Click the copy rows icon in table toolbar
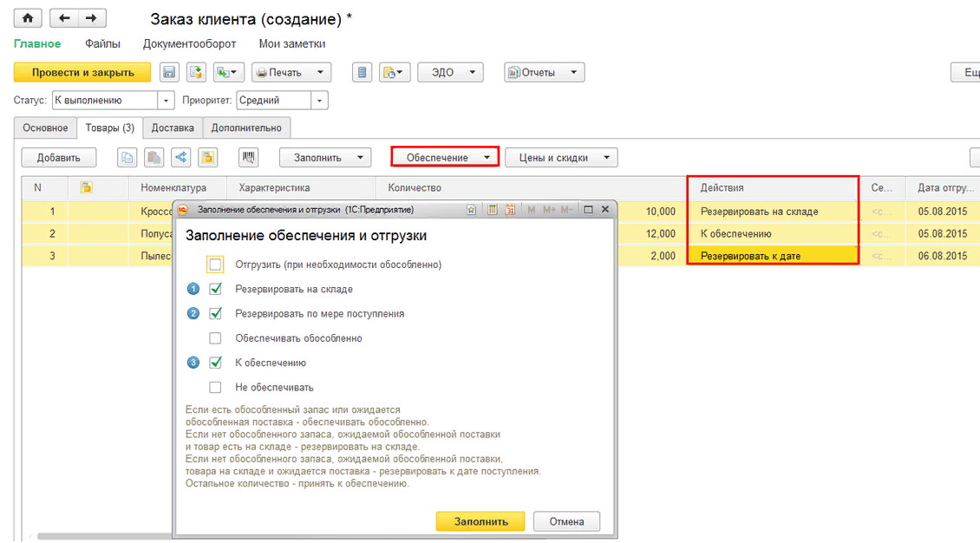 coord(127,158)
